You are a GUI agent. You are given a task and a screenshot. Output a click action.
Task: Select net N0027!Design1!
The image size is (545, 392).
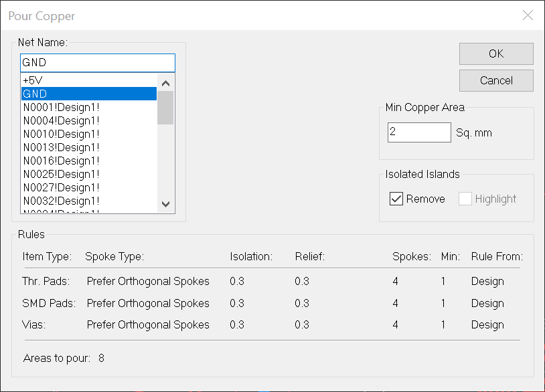(x=88, y=187)
